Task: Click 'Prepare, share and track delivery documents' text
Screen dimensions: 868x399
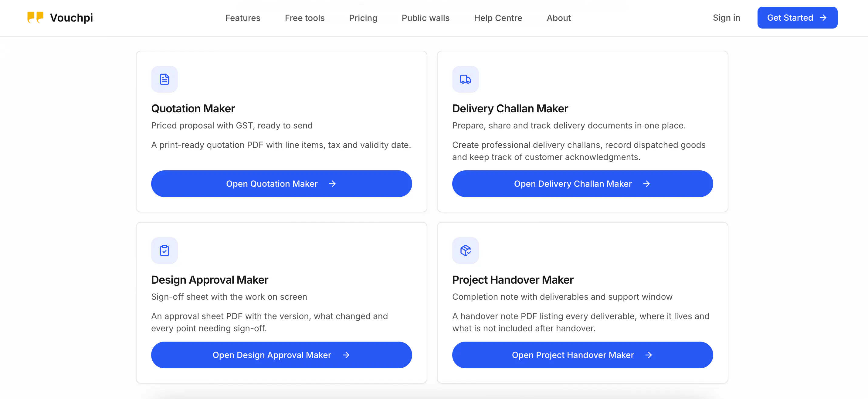Action: click(569, 125)
